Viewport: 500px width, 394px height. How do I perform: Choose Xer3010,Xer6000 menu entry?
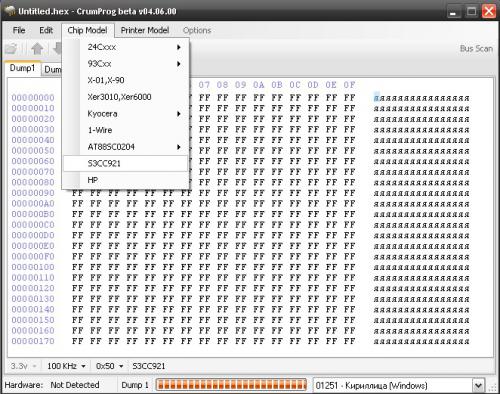click(x=125, y=97)
